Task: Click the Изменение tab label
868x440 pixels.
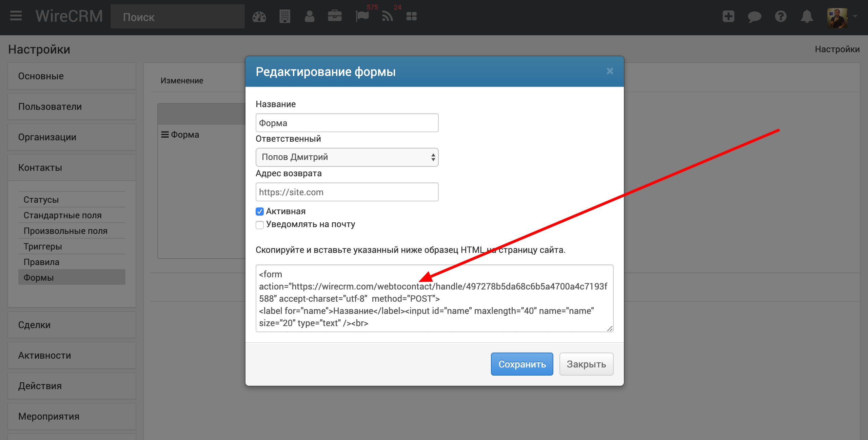Action: click(x=182, y=81)
